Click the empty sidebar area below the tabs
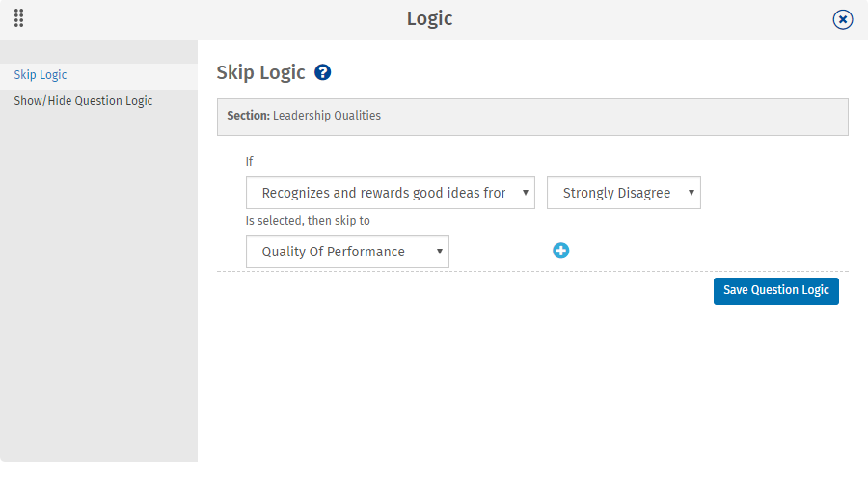 pos(96,289)
